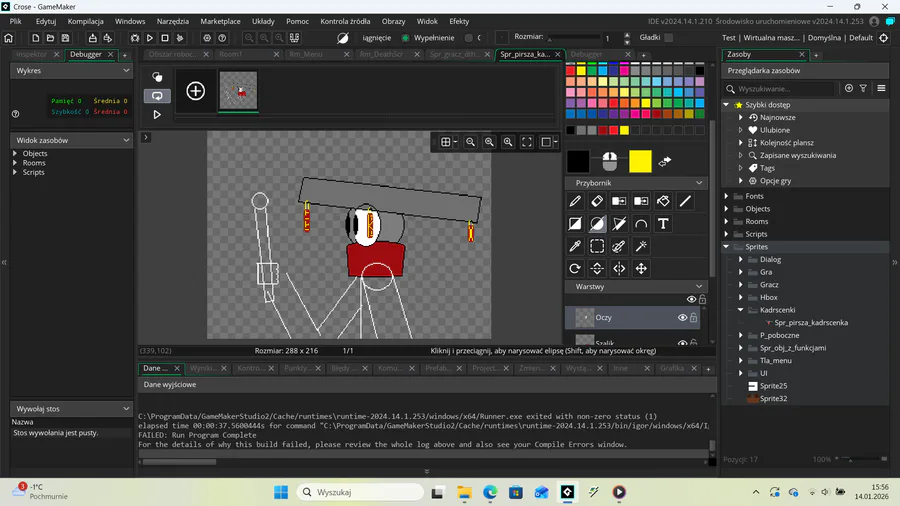Collapse the Przybornik toolbox panel

coord(699,183)
